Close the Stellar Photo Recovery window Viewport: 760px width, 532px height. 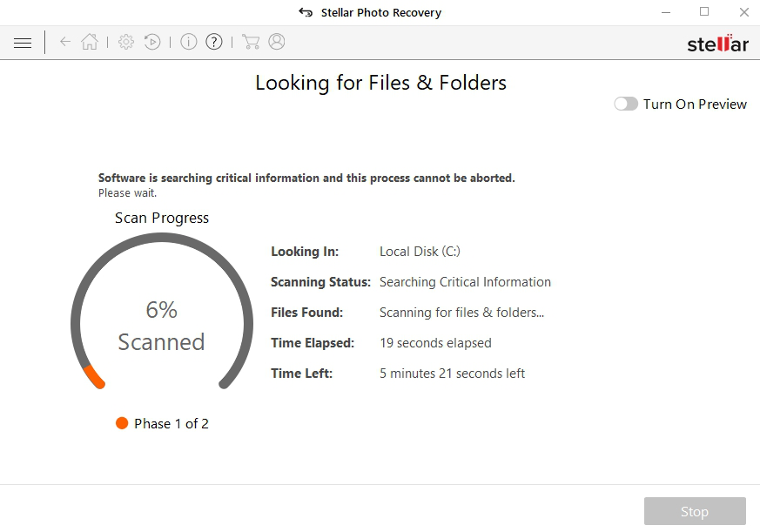[x=744, y=12]
